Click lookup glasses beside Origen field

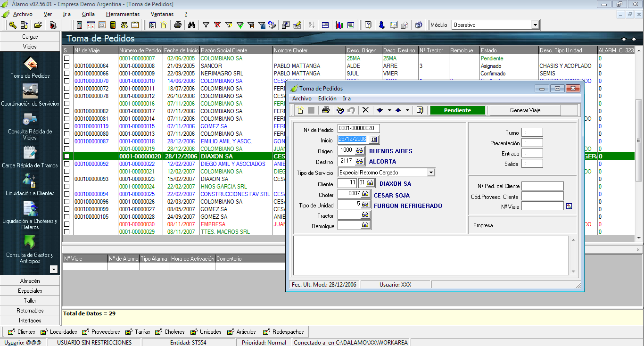coord(360,150)
